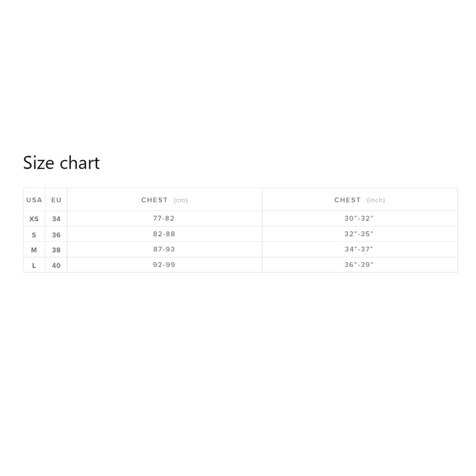Select the 92-99 chest cm value
This screenshot has width=476, height=476.
pyautogui.click(x=164, y=265)
